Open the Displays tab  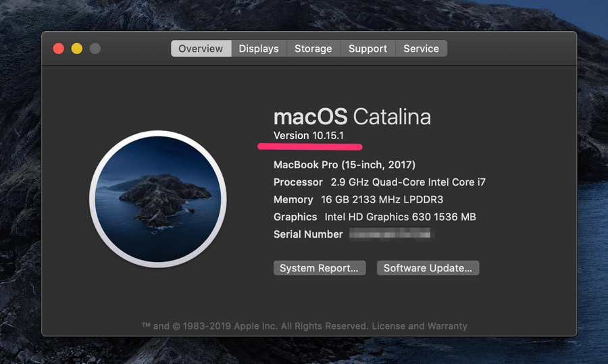259,49
